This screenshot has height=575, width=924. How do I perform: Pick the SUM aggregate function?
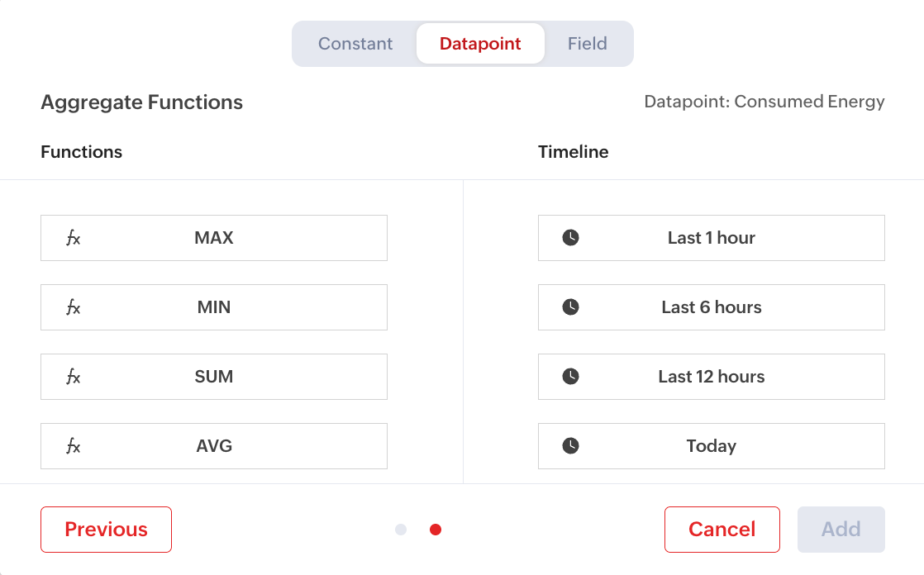(214, 377)
